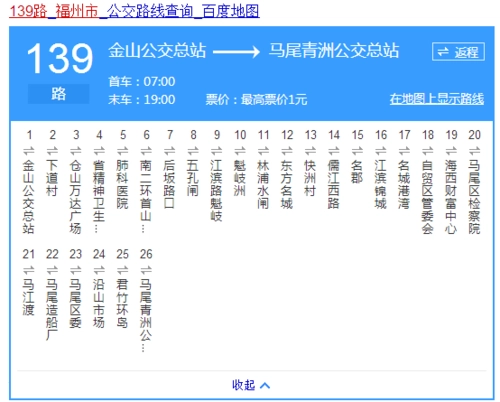This screenshot has width=500, height=402.
Task: Select stop 东方名城
Action: pos(287,184)
